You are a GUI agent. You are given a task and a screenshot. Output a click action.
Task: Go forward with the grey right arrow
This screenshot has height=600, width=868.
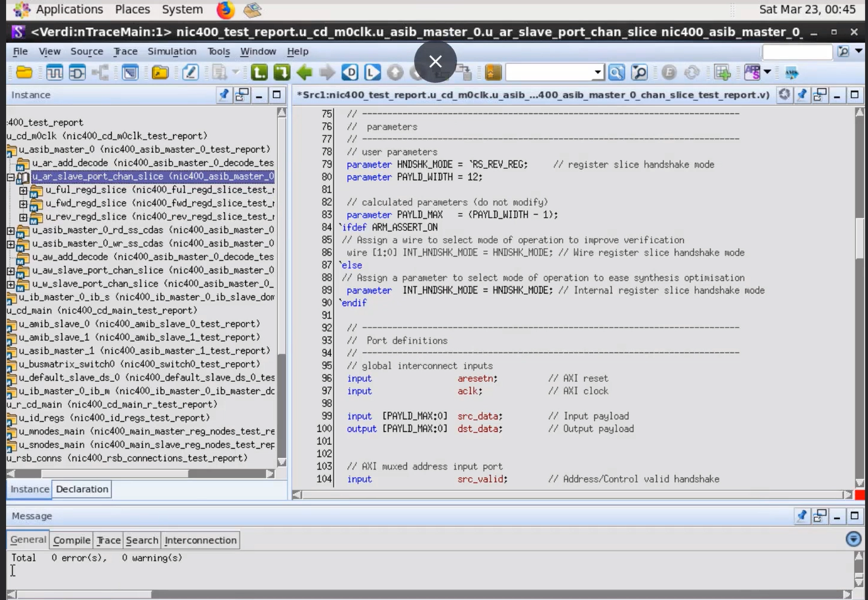click(x=327, y=73)
